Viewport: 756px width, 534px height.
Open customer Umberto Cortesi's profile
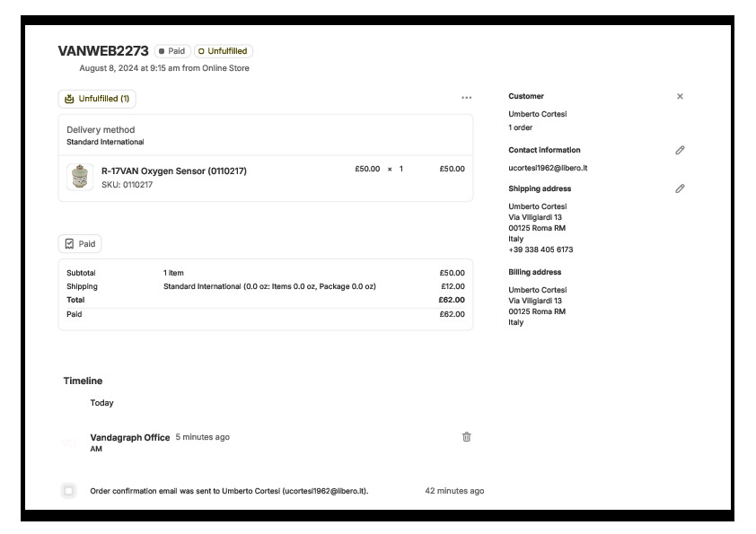537,114
